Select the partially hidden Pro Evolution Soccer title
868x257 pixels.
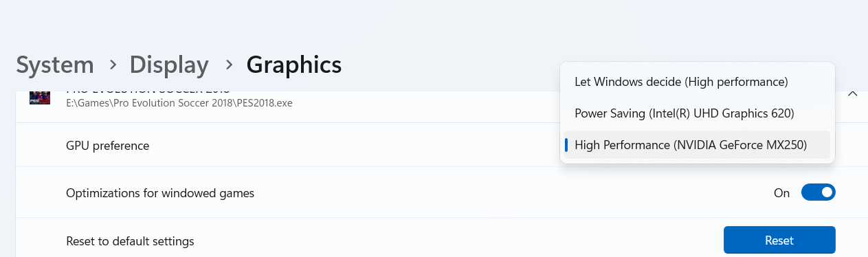pyautogui.click(x=148, y=92)
